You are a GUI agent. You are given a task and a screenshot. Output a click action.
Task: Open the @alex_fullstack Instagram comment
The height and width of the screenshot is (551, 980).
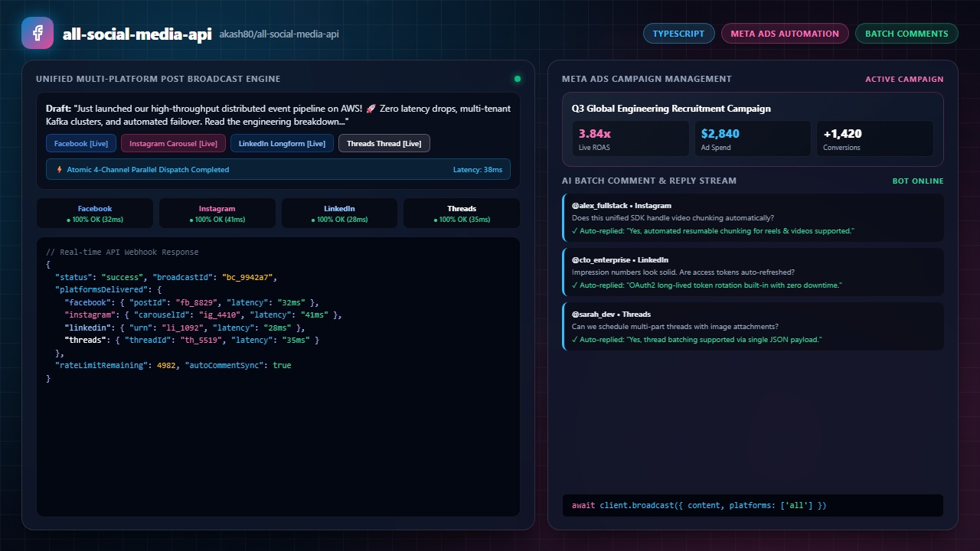(753, 218)
